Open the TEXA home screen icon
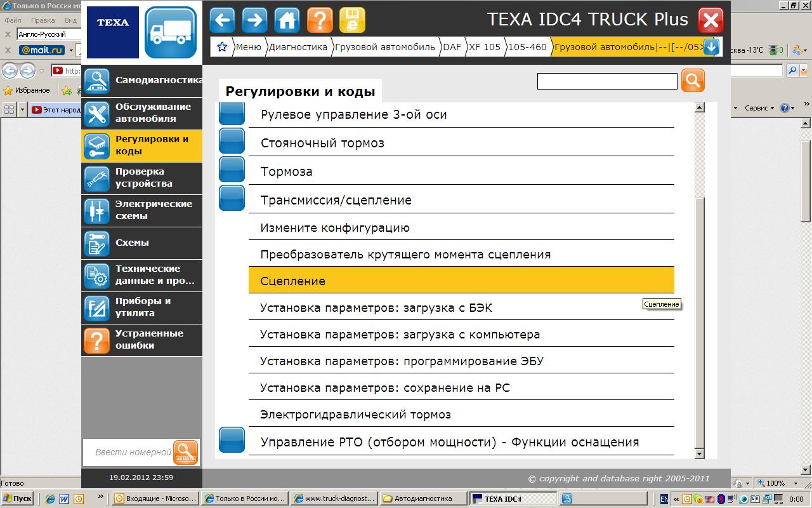The image size is (812, 508). [x=287, y=20]
